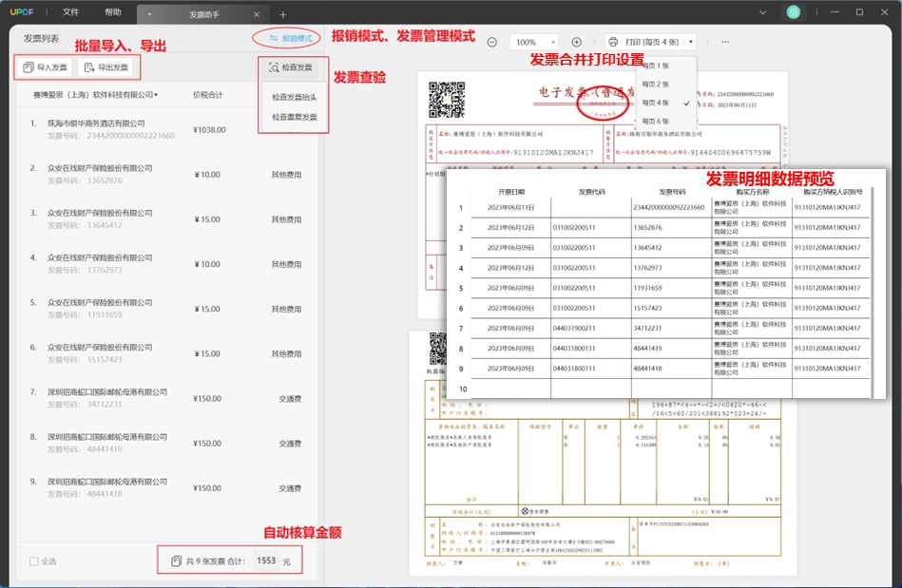Click the 打印 (每页4张) print button
Viewport: 902px width, 588px height.
(x=644, y=42)
